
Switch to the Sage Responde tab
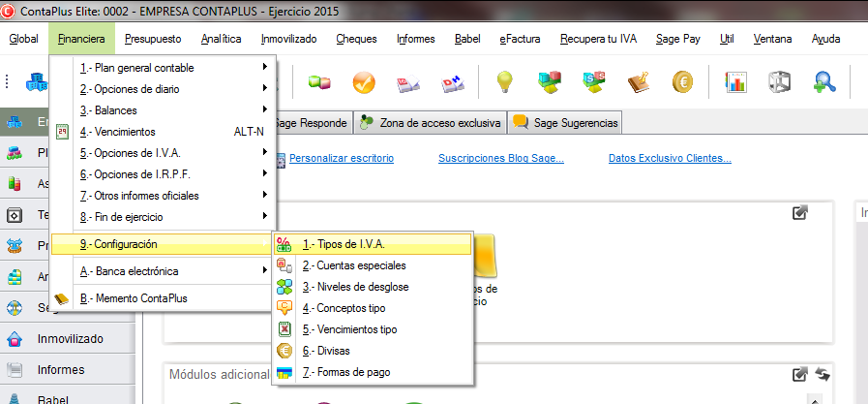coord(313,123)
